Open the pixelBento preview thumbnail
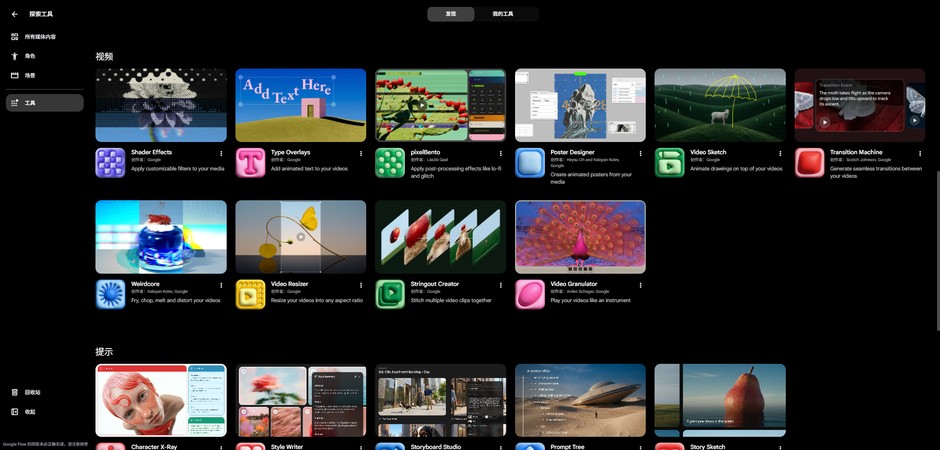Viewport: 940px width, 450px height. click(441, 105)
